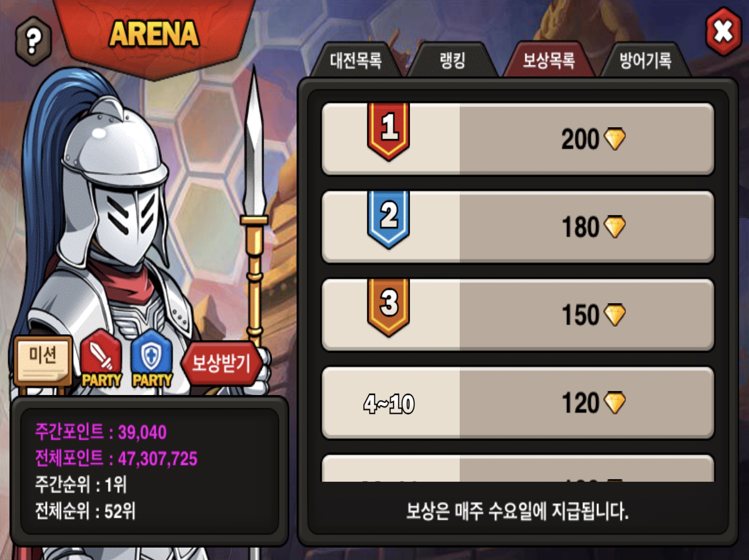This screenshot has width=749, height=560.
Task: Click the 보상받기 claim reward button
Action: (222, 363)
